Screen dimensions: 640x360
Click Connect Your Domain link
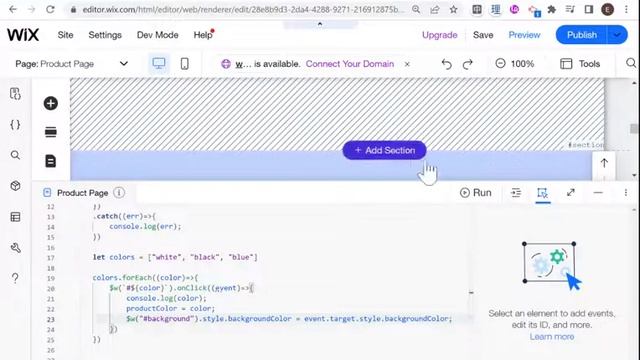coord(350,64)
